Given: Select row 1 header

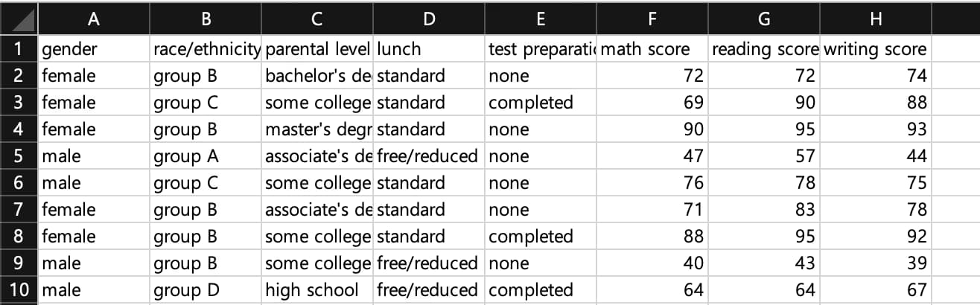Looking at the screenshot, I should tap(19, 49).
